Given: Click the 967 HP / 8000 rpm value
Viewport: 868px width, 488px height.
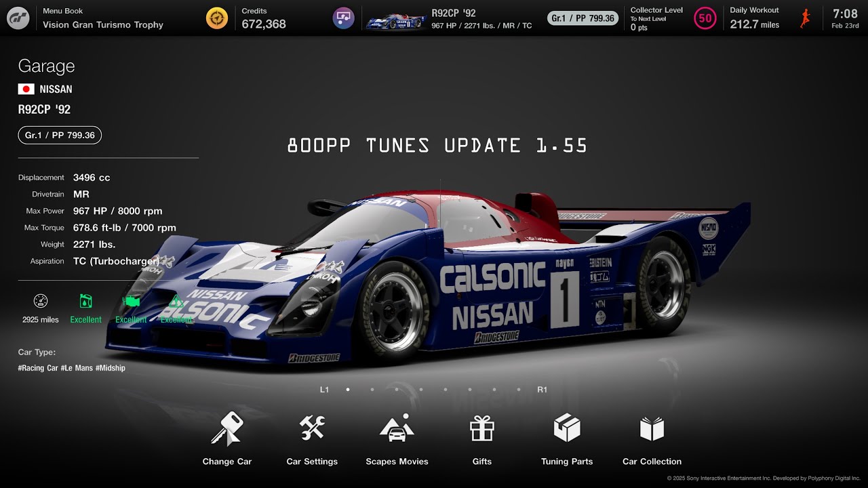Looking at the screenshot, I should tap(118, 211).
